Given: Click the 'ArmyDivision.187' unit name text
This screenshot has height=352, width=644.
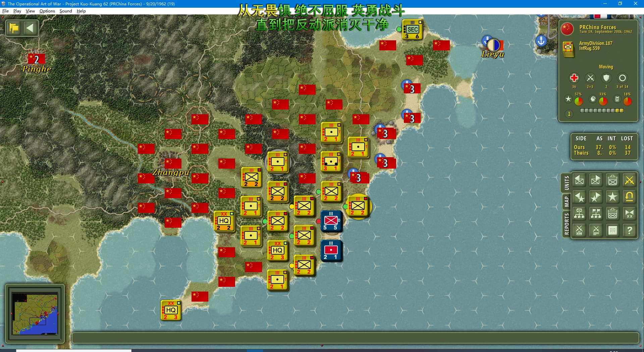Looking at the screenshot, I should [595, 43].
